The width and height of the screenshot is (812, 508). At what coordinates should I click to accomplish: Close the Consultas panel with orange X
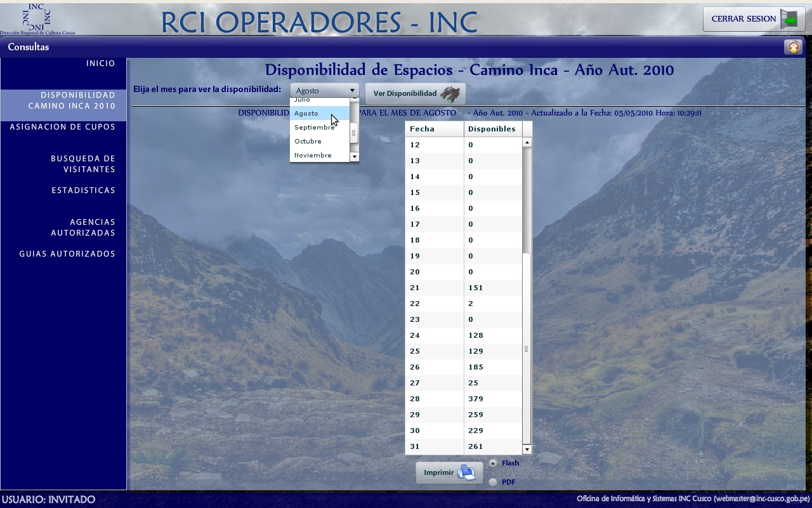tap(792, 47)
